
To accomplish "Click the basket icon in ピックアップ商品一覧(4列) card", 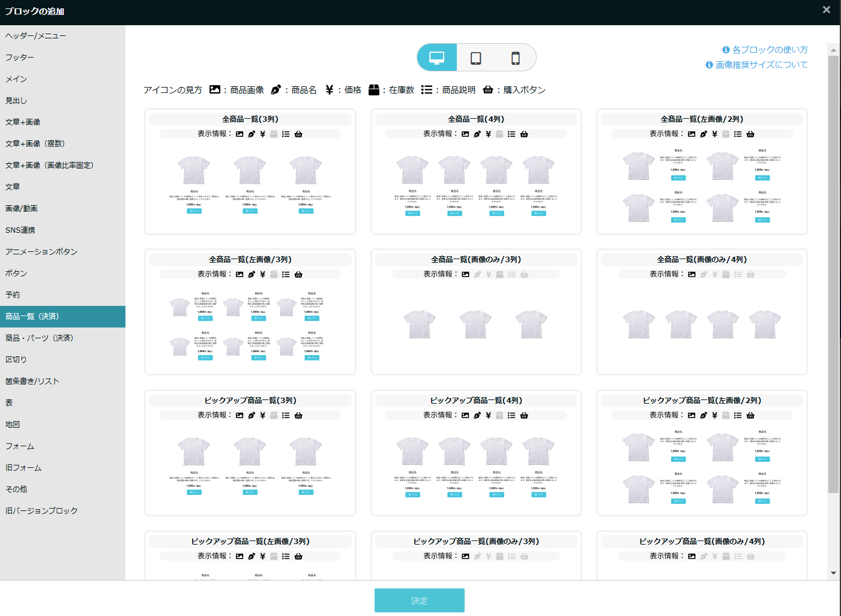I will (524, 416).
